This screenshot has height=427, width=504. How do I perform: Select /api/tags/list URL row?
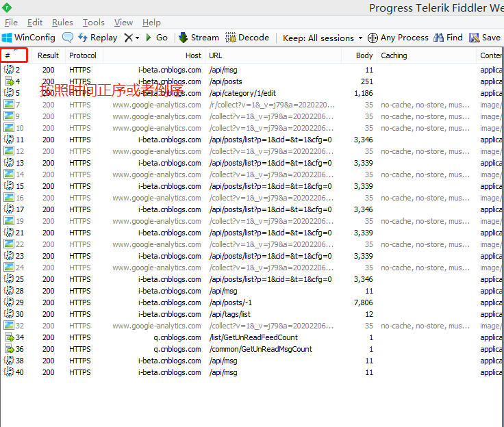[230, 314]
